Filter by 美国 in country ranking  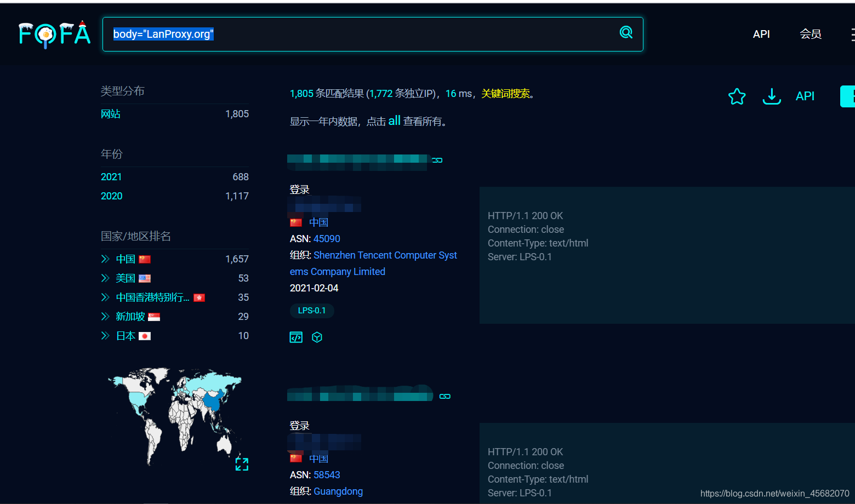[126, 278]
